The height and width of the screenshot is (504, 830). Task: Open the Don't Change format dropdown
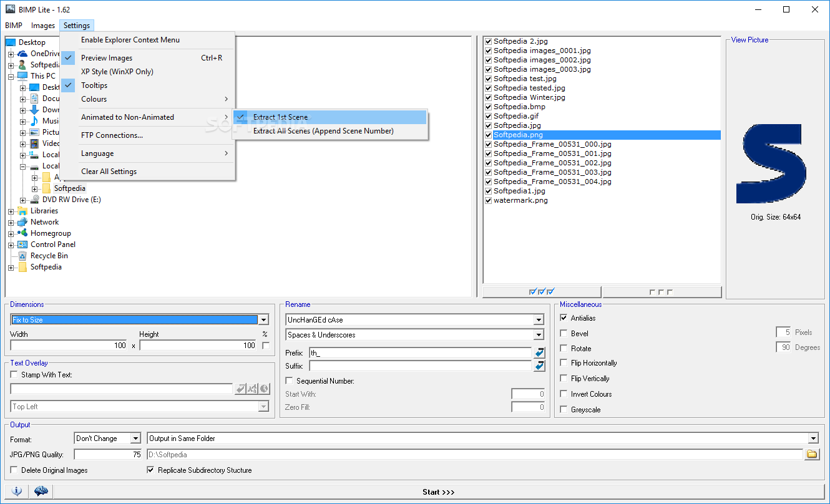coord(135,439)
